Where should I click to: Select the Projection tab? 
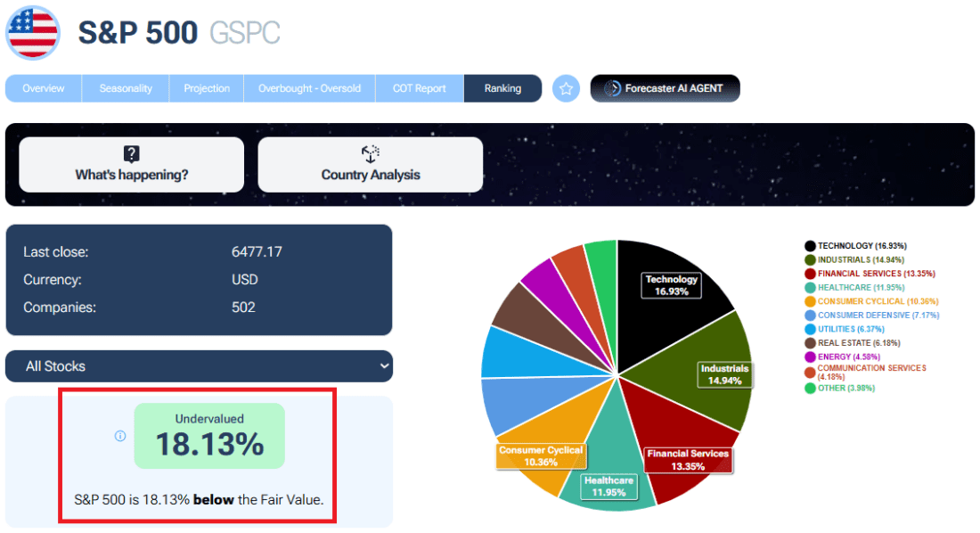207,88
